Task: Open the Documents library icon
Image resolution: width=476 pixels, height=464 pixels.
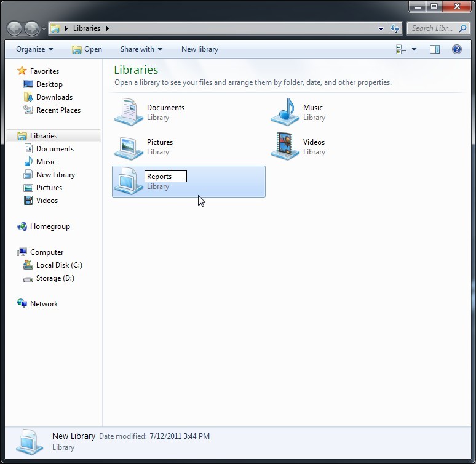Action: pos(129,112)
